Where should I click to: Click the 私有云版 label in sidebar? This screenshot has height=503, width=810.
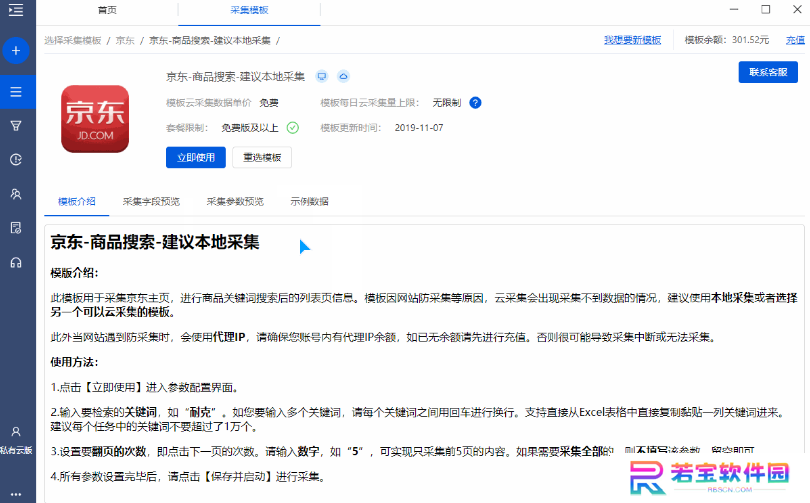pyautogui.click(x=16, y=450)
